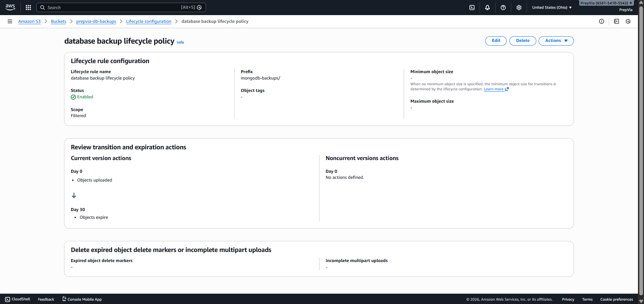
Task: Click the search magnifier icon
Action: 43,7
